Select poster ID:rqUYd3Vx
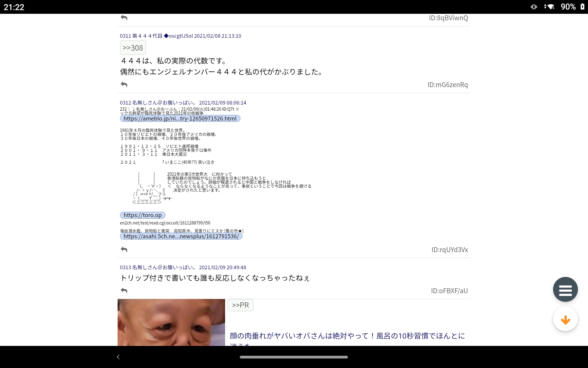Viewport: 588px width, 368px height. (450, 250)
